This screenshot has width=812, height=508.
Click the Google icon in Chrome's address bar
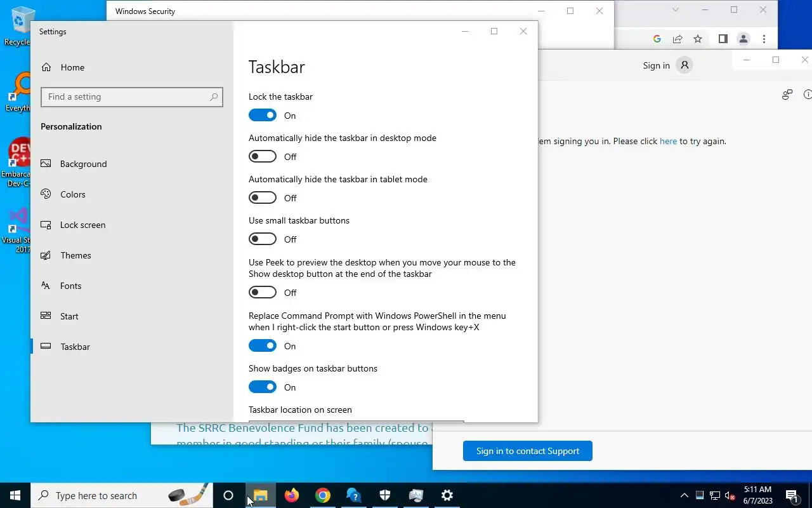[657, 39]
